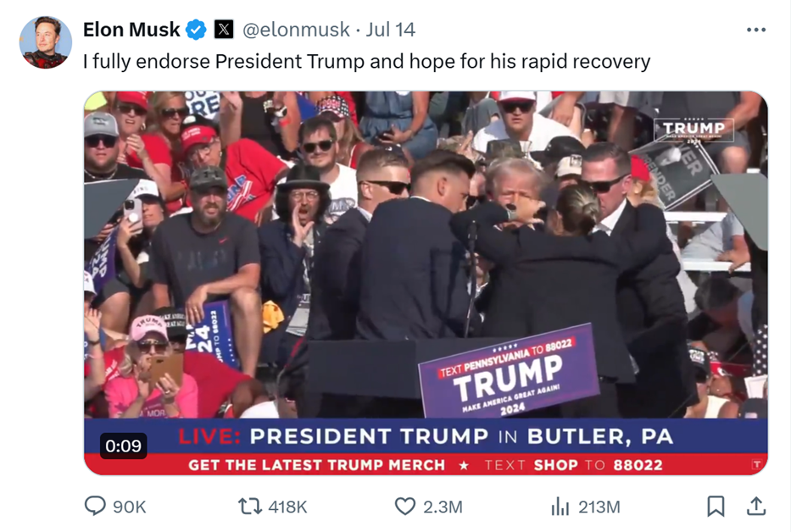
Task: Click the 418K reposts count
Action: click(287, 507)
